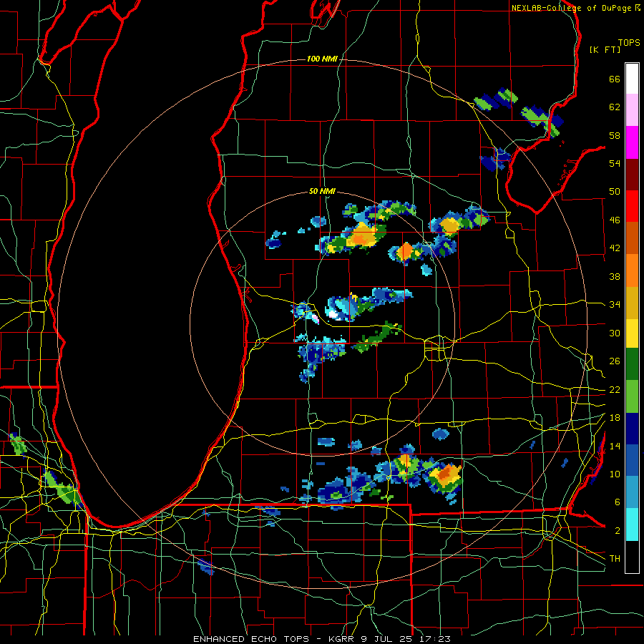Click the navy 14-18 kft legend swatch
The image size is (644, 644).
[632, 429]
